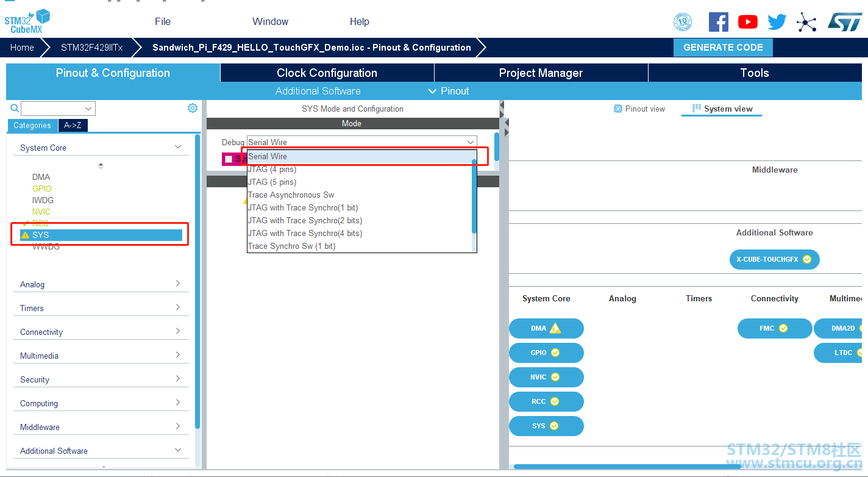Image resolution: width=868 pixels, height=477 pixels.
Task: Select the Categories tab
Action: [x=32, y=126]
